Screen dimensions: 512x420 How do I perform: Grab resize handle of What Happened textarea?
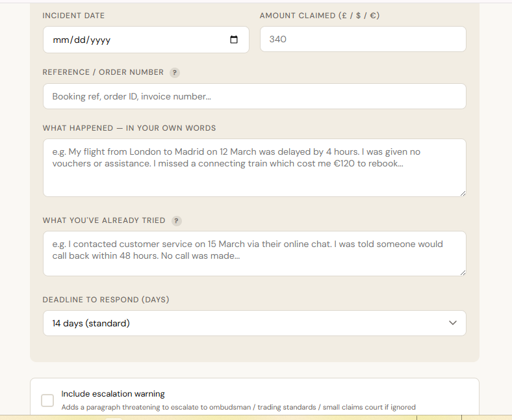463,192
